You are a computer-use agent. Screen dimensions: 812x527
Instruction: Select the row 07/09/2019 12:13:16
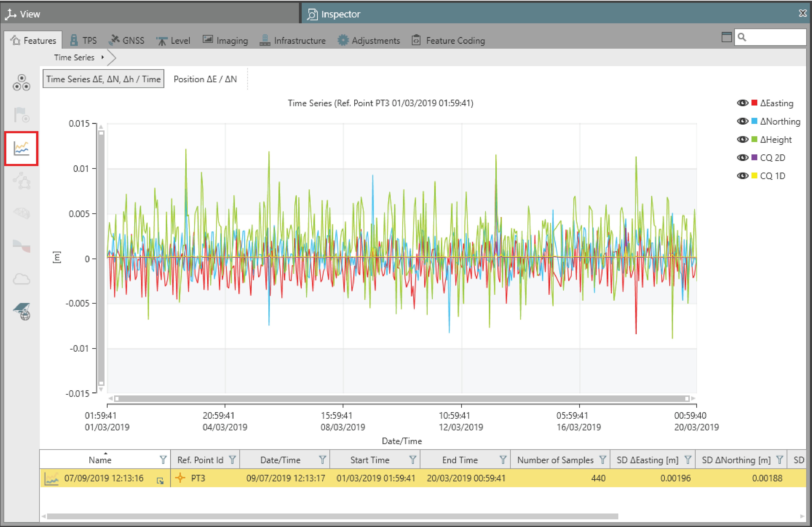[x=423, y=478]
